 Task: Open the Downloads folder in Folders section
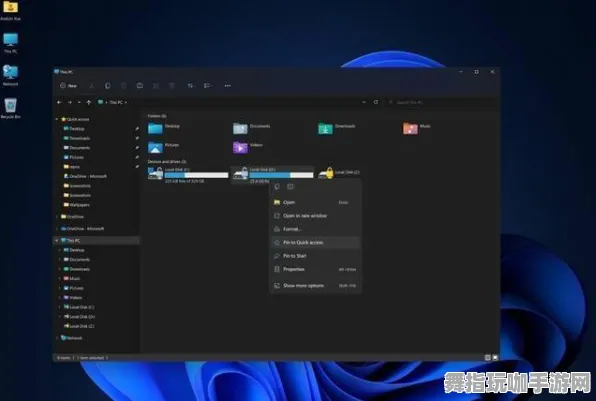[x=337, y=128]
